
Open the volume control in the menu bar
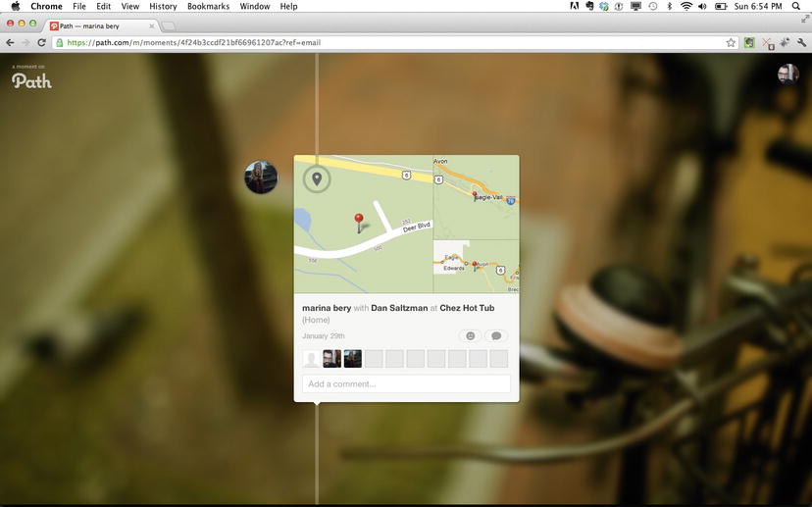tap(702, 6)
